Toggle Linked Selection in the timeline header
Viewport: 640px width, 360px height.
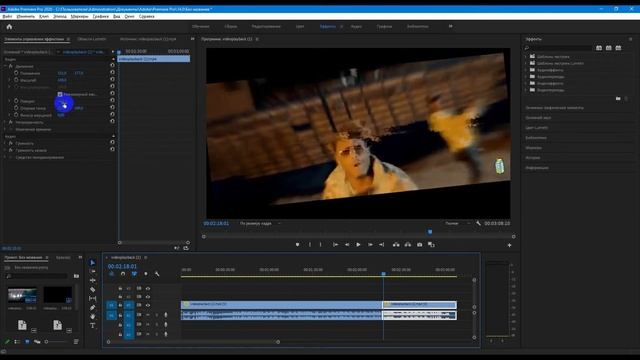pos(134,274)
